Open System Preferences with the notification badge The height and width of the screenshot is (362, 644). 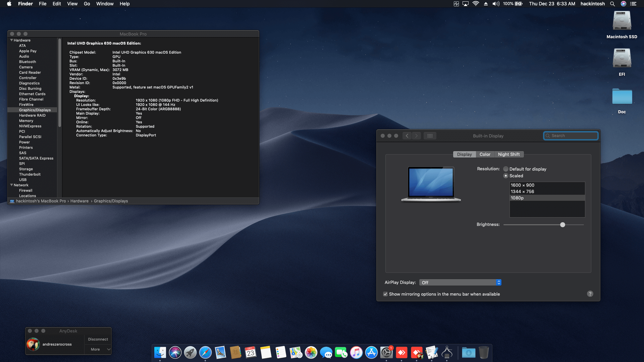click(386, 353)
